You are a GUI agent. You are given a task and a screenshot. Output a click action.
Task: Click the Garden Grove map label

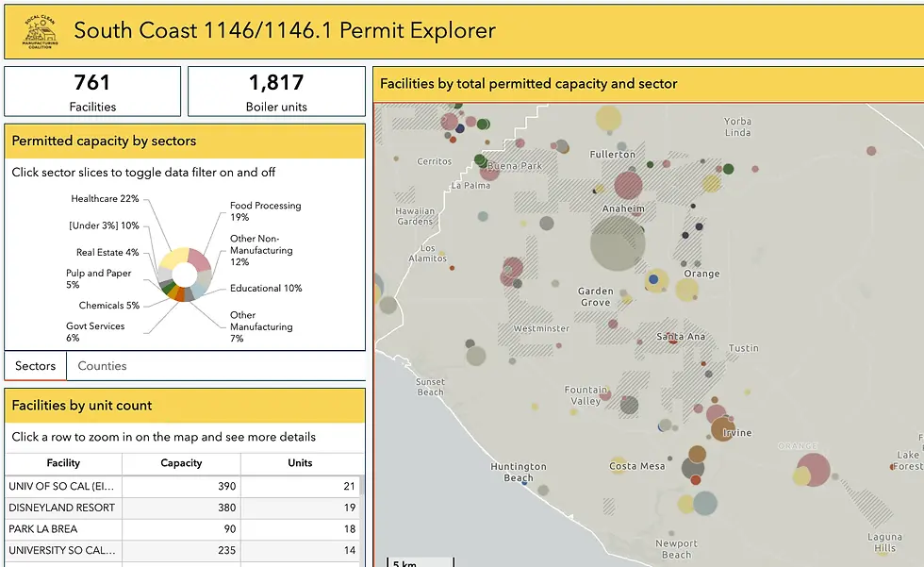(596, 296)
